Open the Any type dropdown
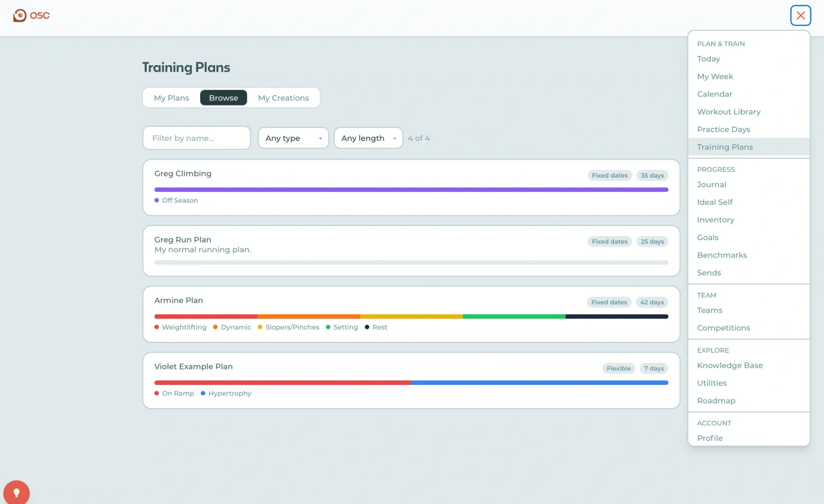Screen dimensions: 824x504 point(294,138)
